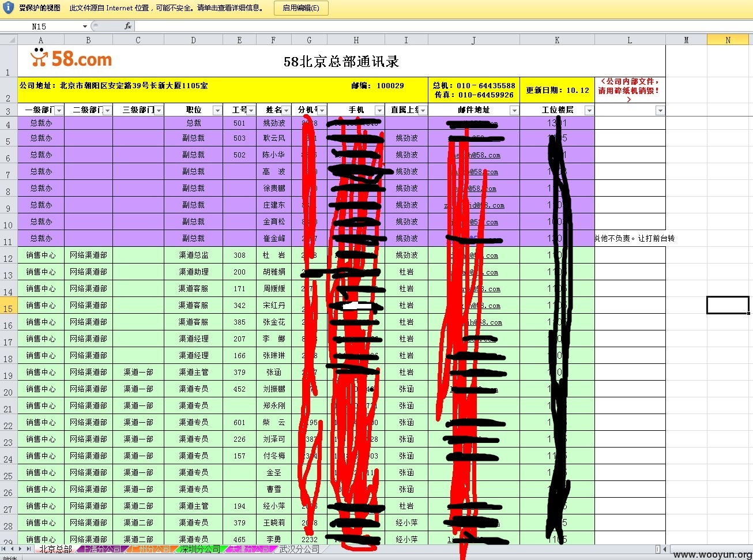Click the fx insert function icon

tap(127, 26)
